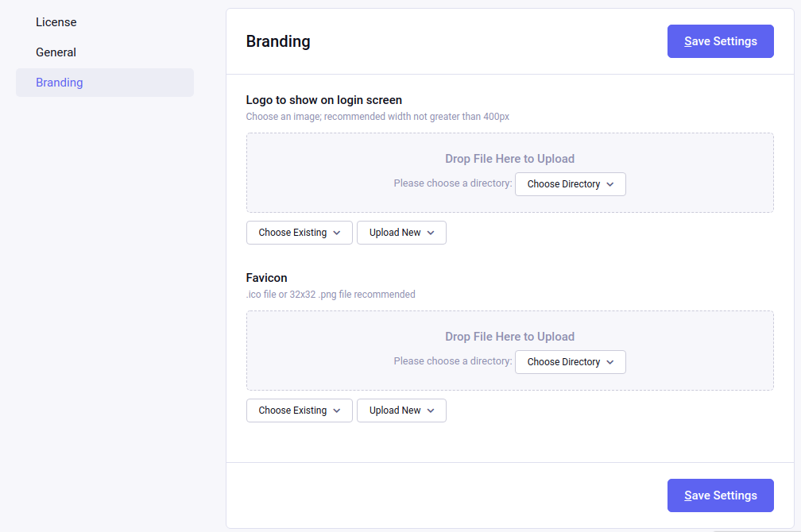
Task: Expand Upload New under Favicon
Action: click(401, 411)
